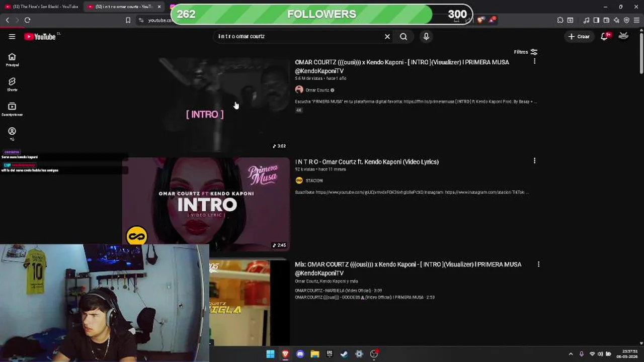Click the Omar Courtz channel avatar
This screenshot has height=362, width=644.
click(299, 89)
